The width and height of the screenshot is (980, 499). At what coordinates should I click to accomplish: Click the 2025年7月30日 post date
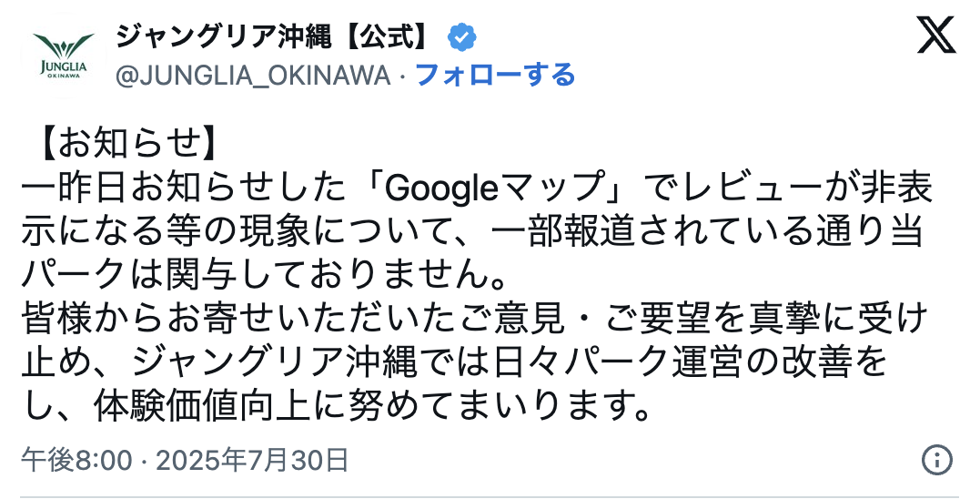tap(252, 460)
